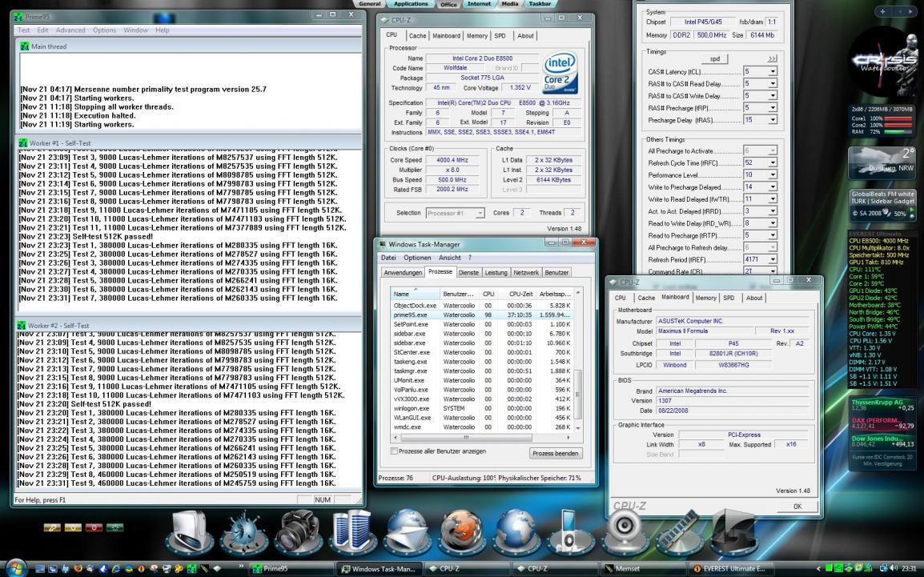Click OK in the CPU-Z Mainboard window
Screen dimensions: 924x577
797,507
